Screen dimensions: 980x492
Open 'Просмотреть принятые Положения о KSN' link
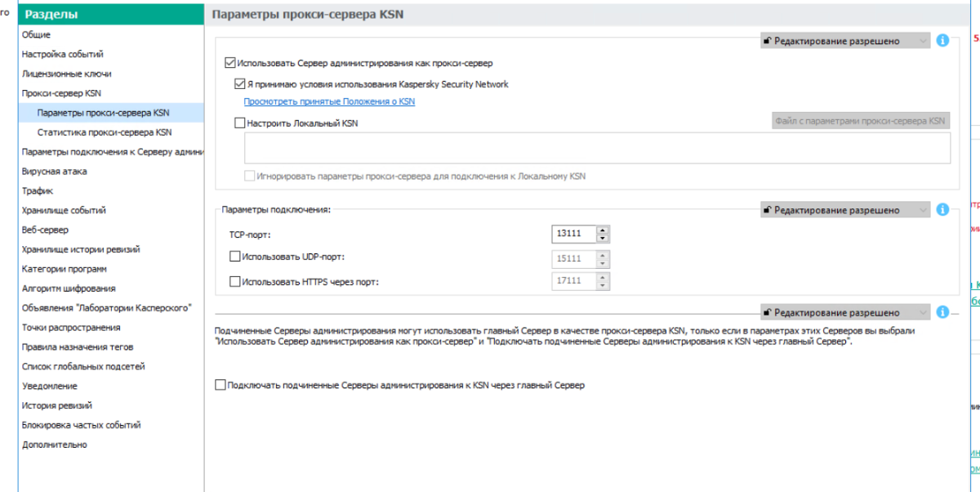[x=329, y=101]
